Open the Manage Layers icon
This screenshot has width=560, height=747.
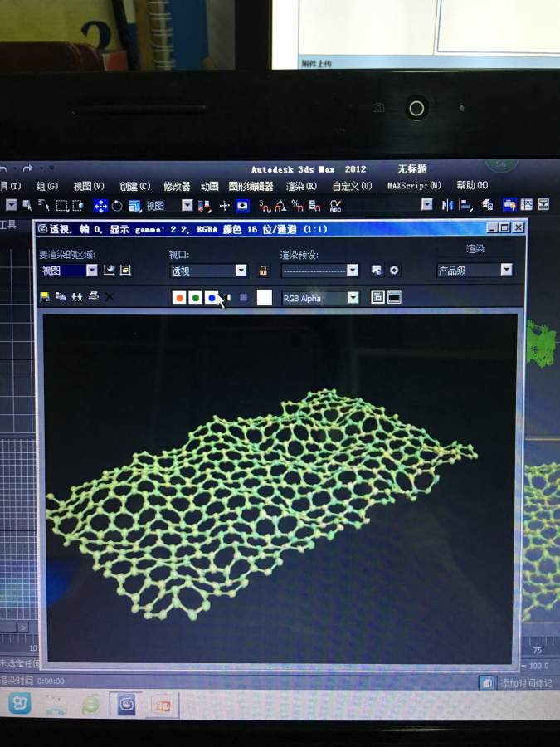(x=487, y=205)
